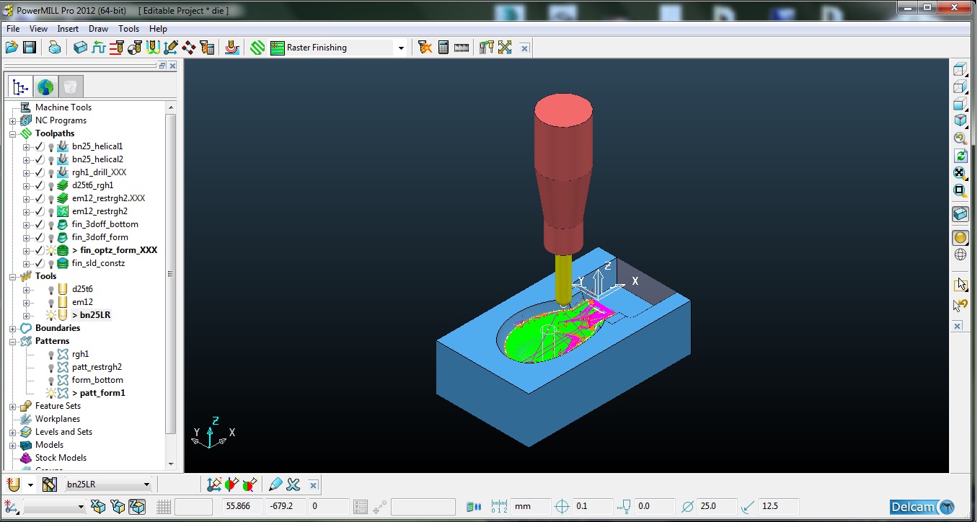Click the shaded view sphere icon

pos(960,237)
